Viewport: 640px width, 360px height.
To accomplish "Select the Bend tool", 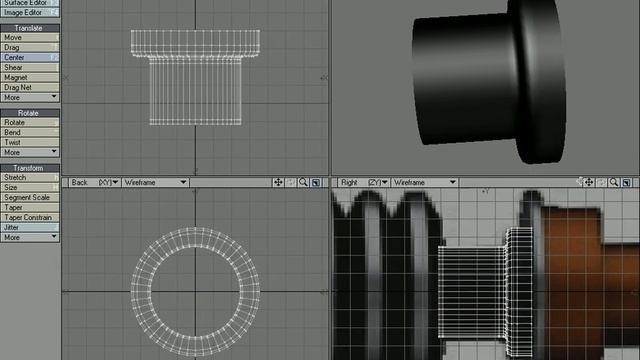I will point(30,132).
